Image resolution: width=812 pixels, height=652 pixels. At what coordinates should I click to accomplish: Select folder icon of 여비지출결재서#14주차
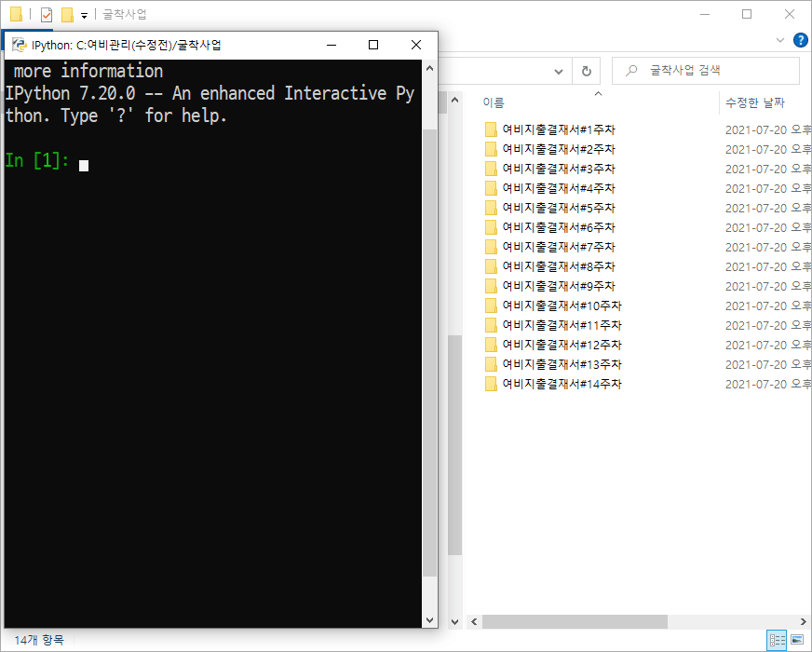[491, 384]
